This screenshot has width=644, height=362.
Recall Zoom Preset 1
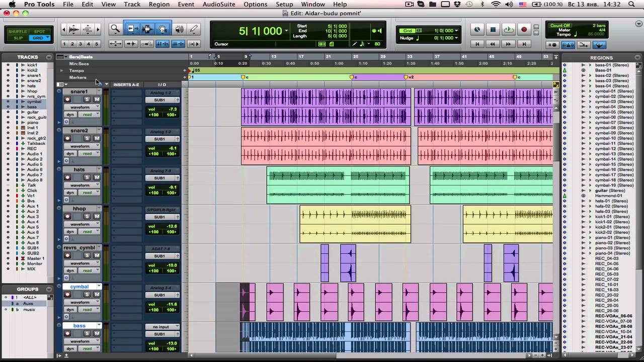click(64, 44)
